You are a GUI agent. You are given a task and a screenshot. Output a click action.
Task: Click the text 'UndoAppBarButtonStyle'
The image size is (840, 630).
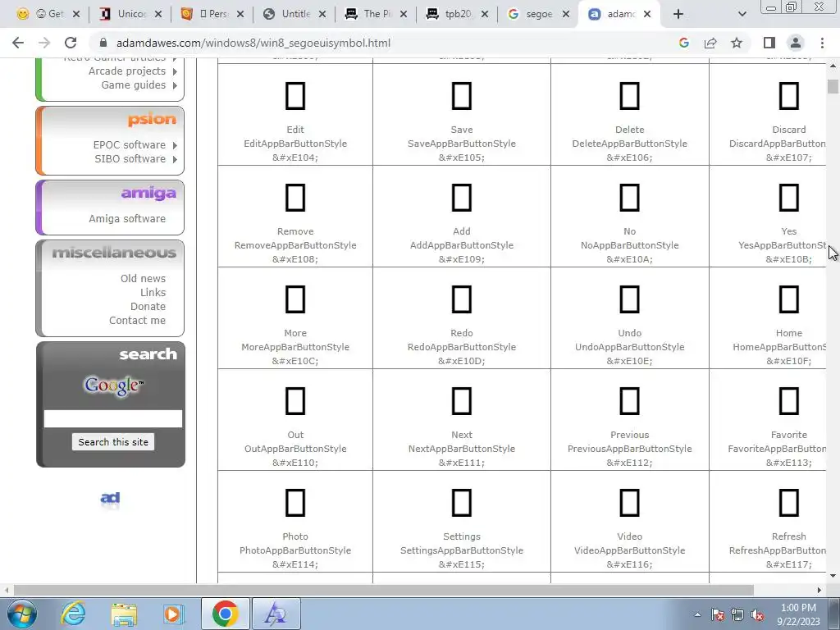coord(629,347)
